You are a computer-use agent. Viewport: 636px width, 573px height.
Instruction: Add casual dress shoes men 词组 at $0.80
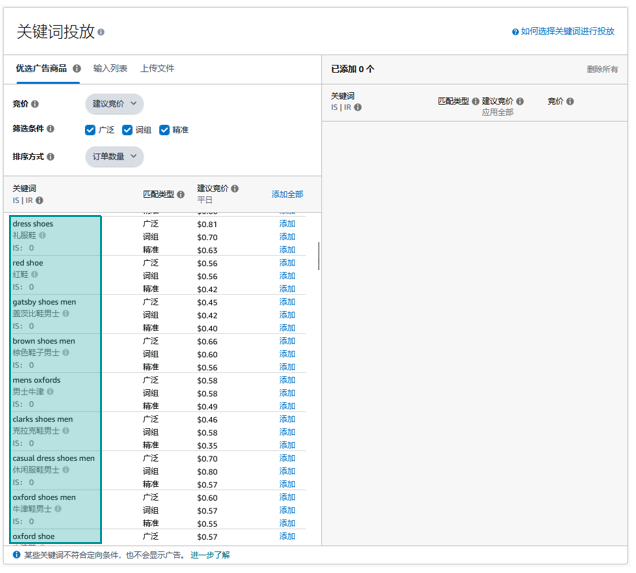[287, 471]
